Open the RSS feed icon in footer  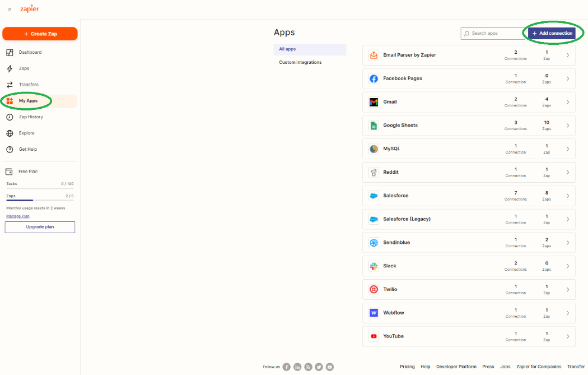click(308, 367)
